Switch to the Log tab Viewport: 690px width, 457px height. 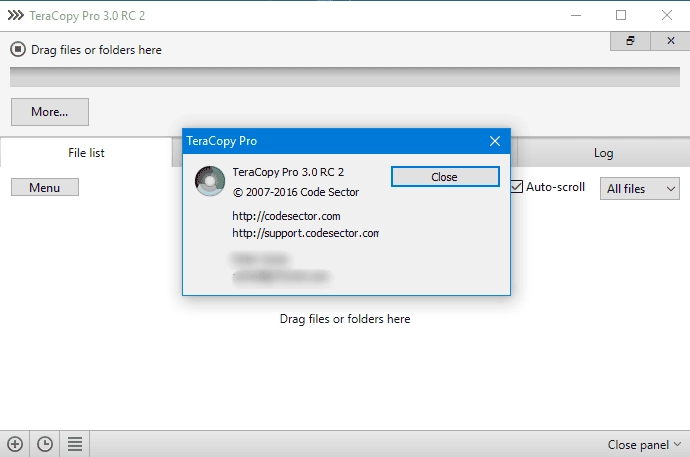pyautogui.click(x=603, y=153)
